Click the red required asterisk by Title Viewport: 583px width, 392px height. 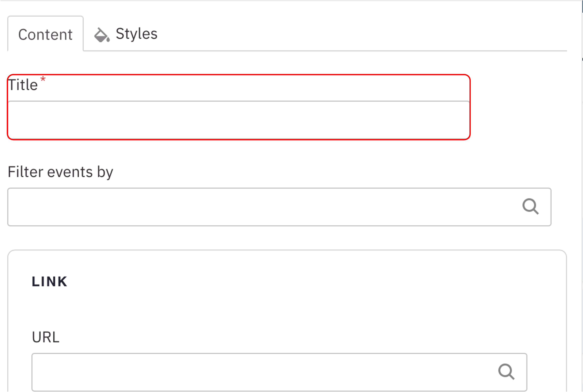click(43, 79)
